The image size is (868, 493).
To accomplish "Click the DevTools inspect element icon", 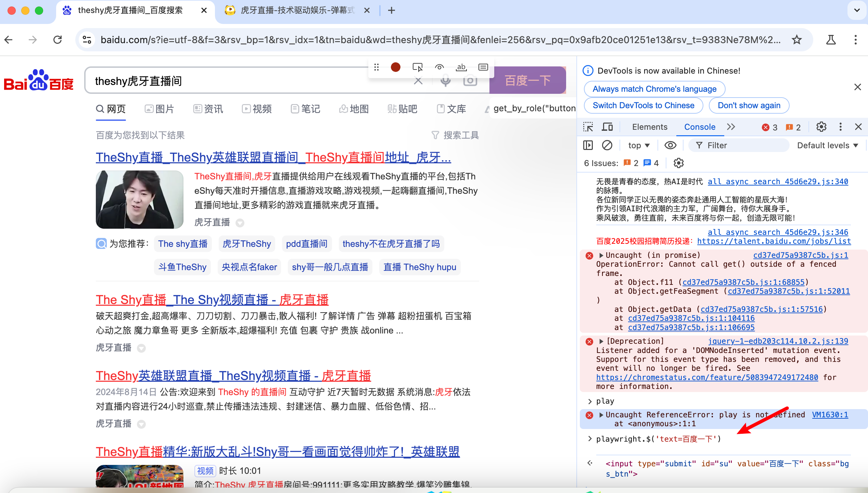I will 588,127.
